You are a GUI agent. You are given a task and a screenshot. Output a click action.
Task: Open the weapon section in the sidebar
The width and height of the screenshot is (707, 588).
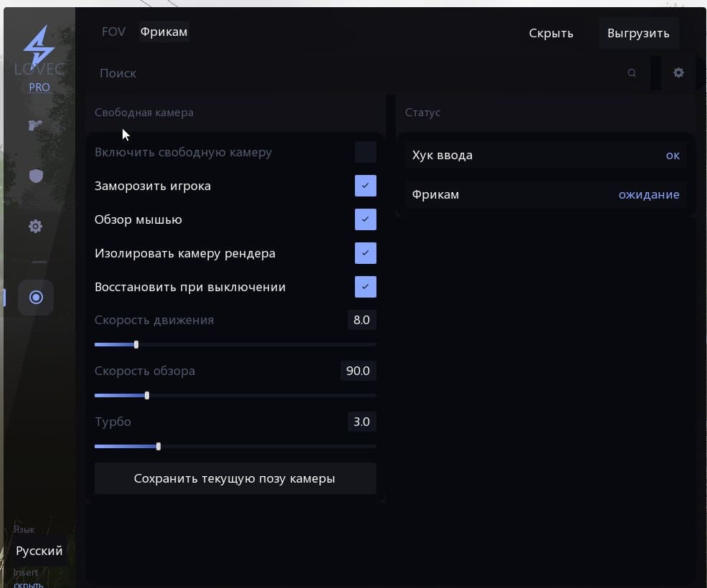(x=35, y=125)
